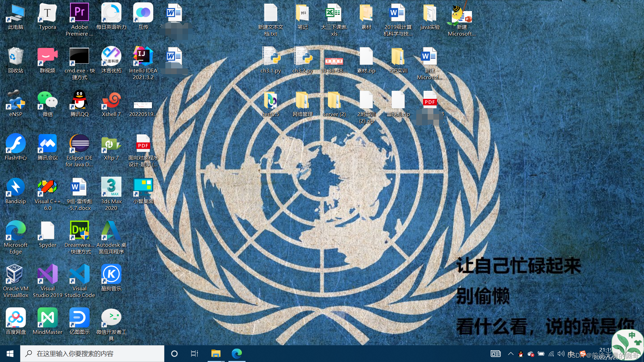644x362 pixels.
Task: Open File Explorer from the taskbar
Action: pyautogui.click(x=216, y=354)
